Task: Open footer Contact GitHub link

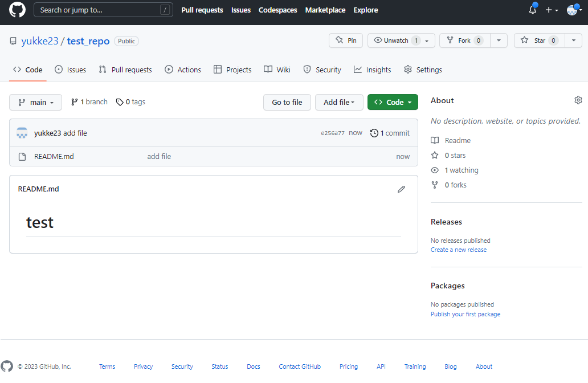Action: [300, 366]
